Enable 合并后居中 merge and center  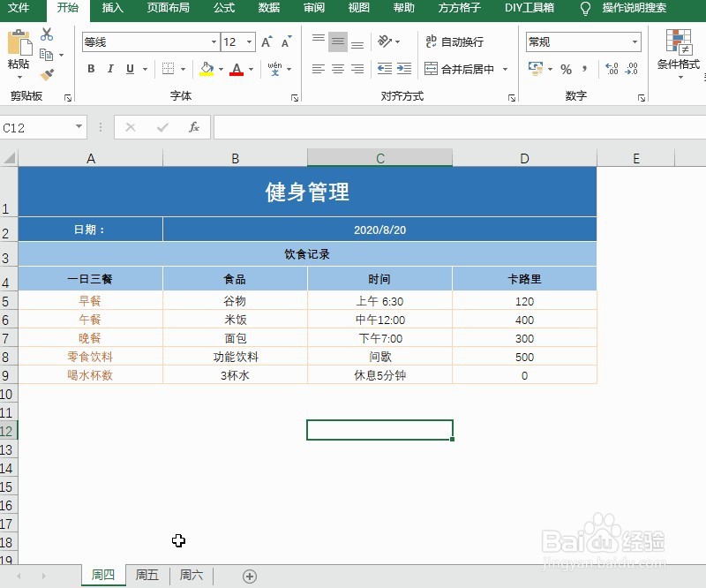[458, 70]
